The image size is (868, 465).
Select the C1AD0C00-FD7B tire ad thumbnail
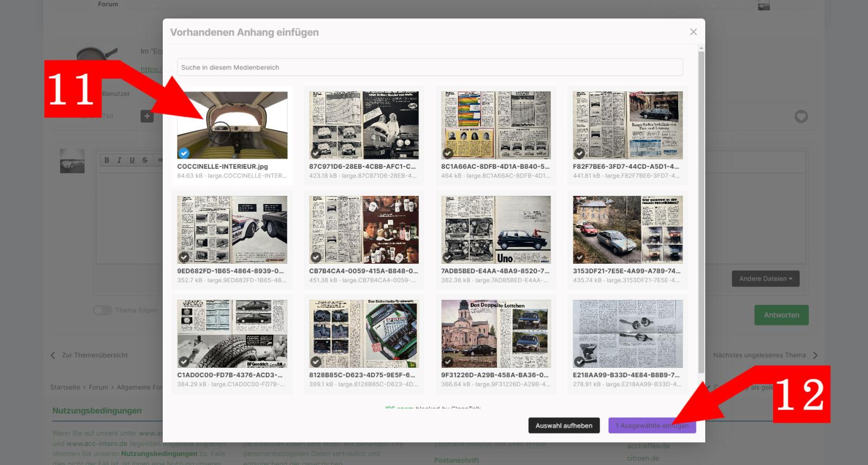pyautogui.click(x=232, y=334)
